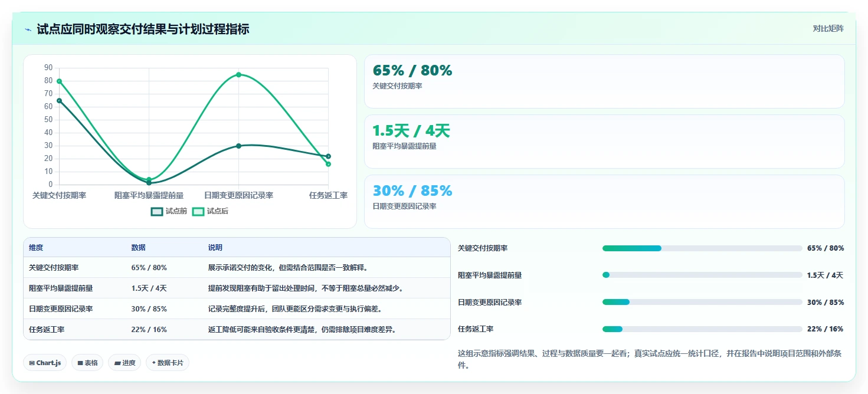Screen dimensions: 868x394
Task: Click the x-axis label 阻塞平均暴露提前量
Action: point(149,195)
